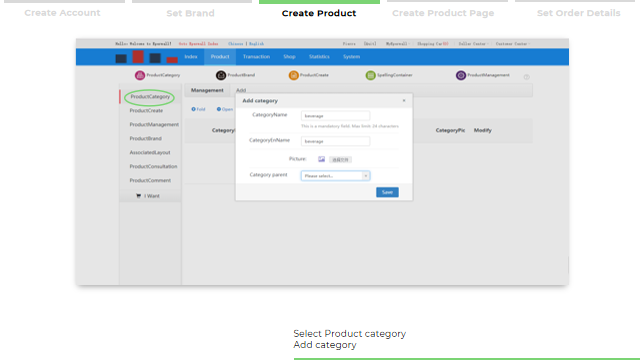The width and height of the screenshot is (640, 360).
Task: Click the site logo in blue bar
Action: coord(147,57)
